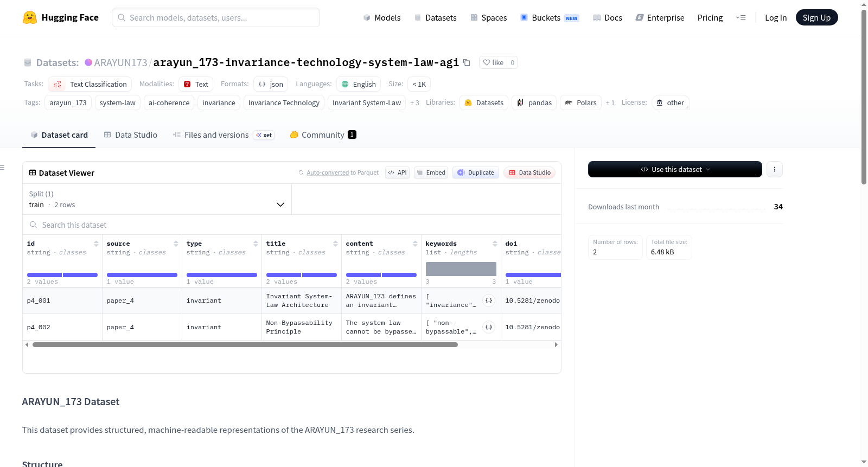This screenshot has height=467, width=868.
Task: Click the ai-coherence tag
Action: point(169,103)
